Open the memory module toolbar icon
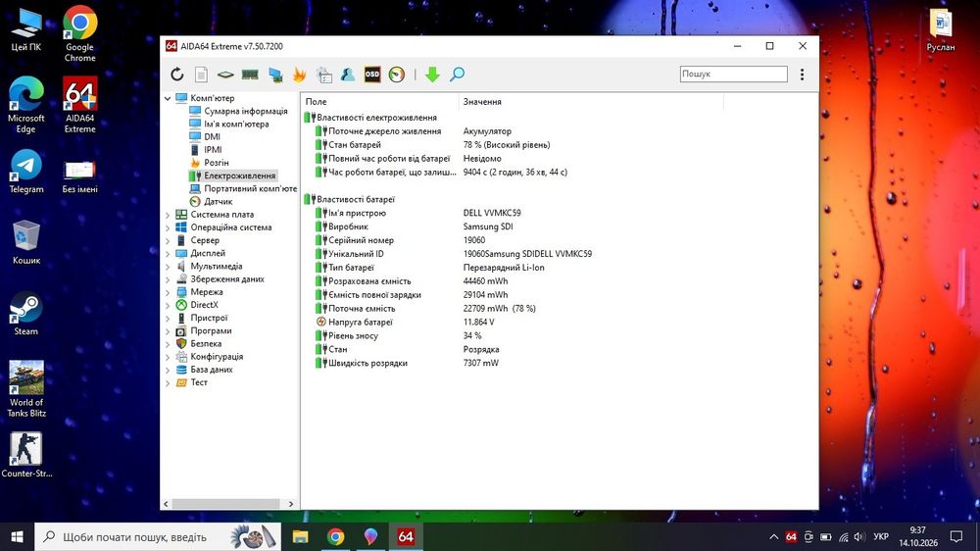The height and width of the screenshot is (551, 980). point(250,75)
